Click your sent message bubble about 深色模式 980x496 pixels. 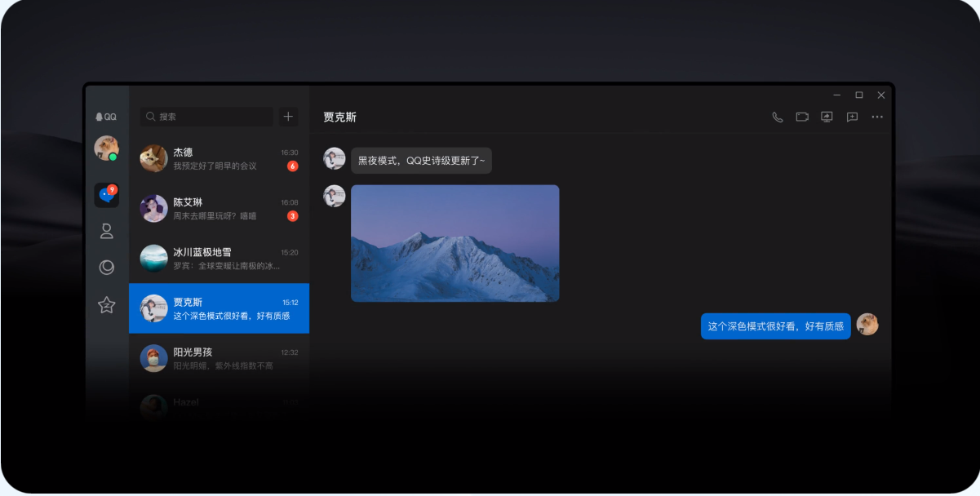(774, 325)
